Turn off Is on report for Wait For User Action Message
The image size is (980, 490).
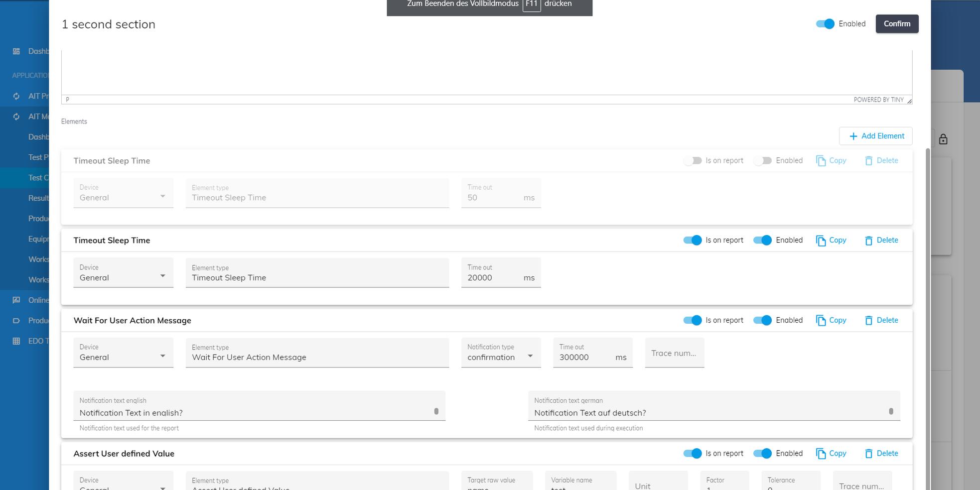tap(693, 320)
